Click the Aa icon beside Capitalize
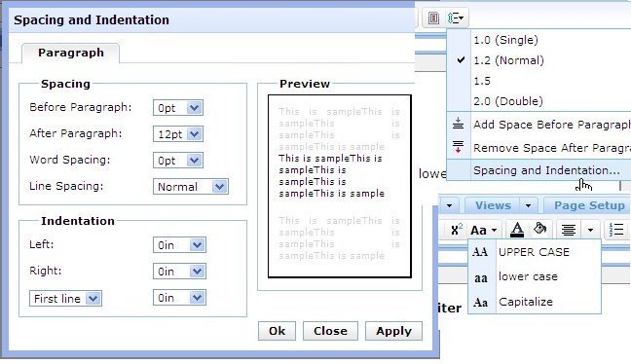The image size is (631, 364). point(480,302)
